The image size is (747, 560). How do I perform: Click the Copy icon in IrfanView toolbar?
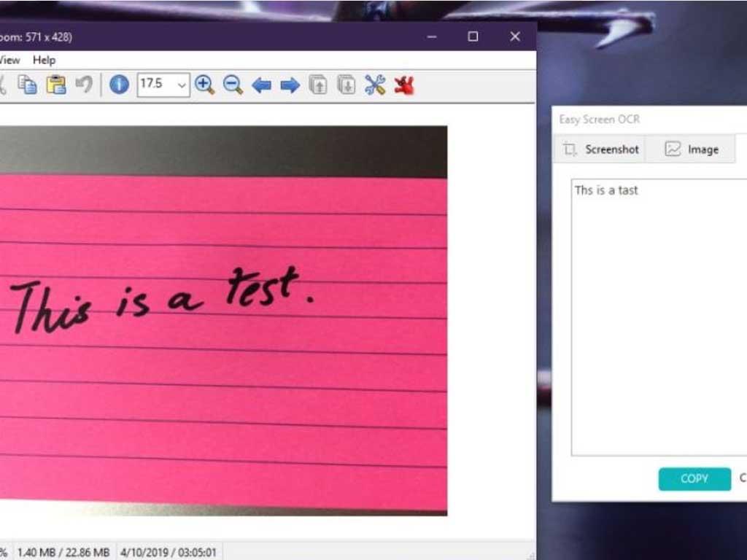click(28, 85)
